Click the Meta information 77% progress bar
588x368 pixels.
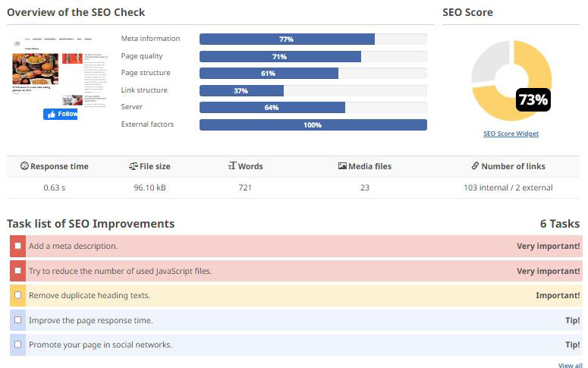287,39
